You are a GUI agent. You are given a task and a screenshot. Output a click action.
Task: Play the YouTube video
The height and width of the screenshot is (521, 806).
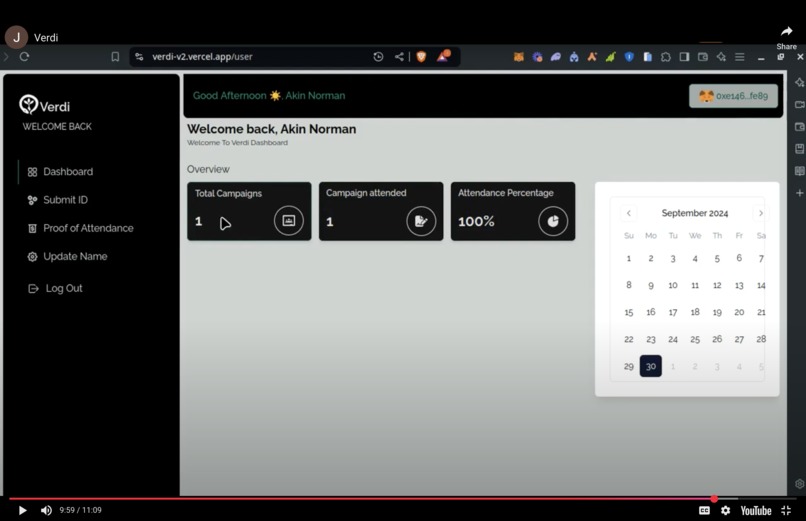point(22,510)
